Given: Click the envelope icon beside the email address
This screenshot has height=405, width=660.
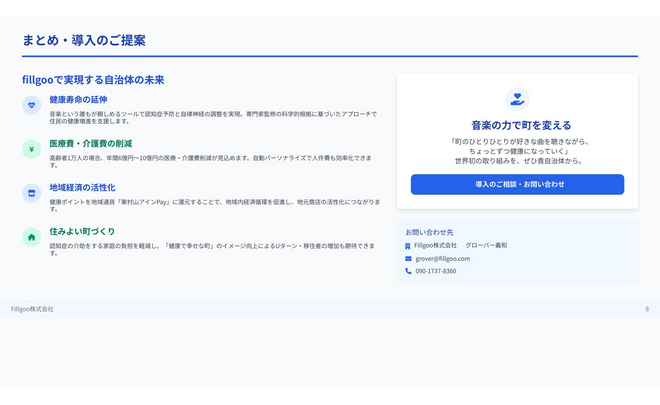Looking at the screenshot, I should 408,258.
